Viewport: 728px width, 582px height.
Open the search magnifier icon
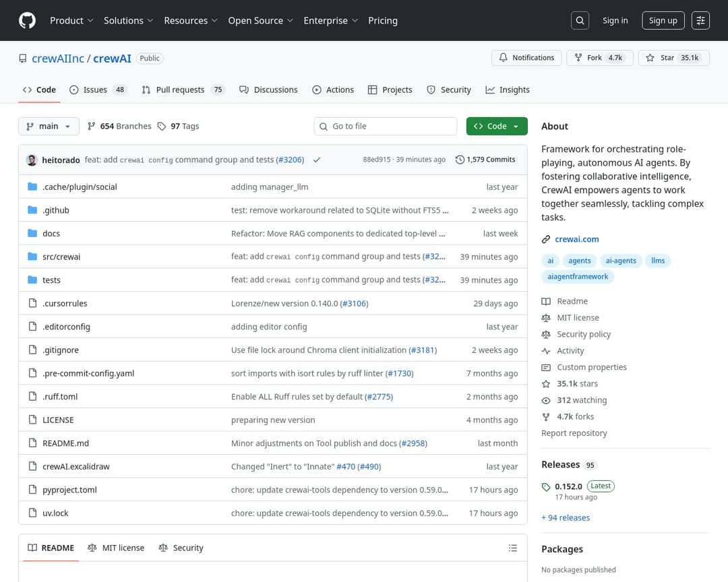580,20
